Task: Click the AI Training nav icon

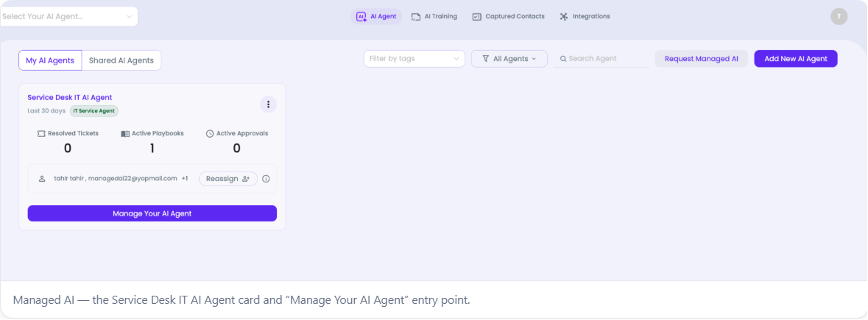Action: (x=416, y=17)
